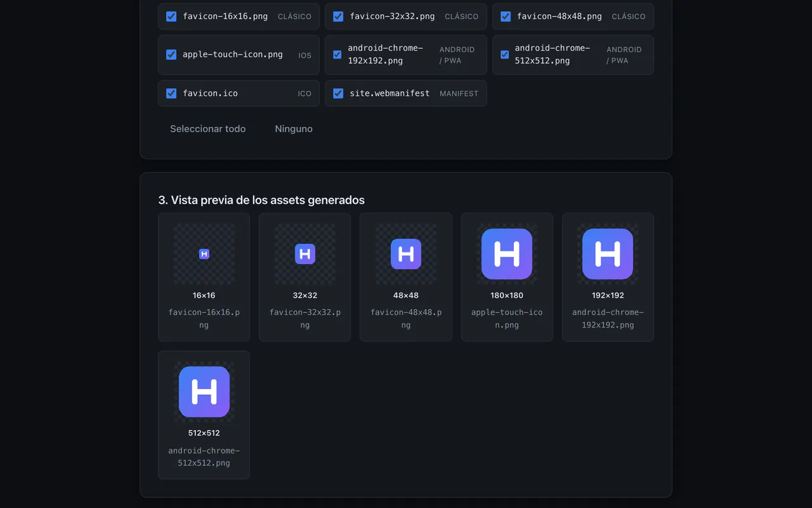
Task: Click the 16×16 size label
Action: point(204,295)
